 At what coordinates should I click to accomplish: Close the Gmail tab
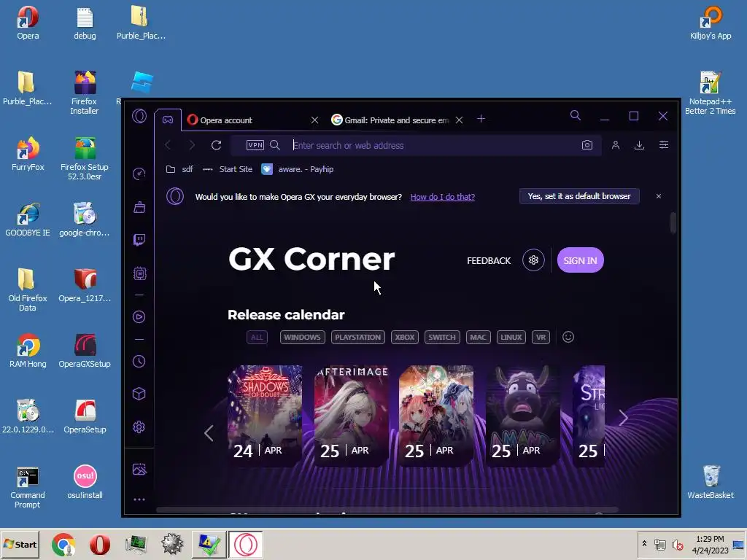[x=460, y=120]
